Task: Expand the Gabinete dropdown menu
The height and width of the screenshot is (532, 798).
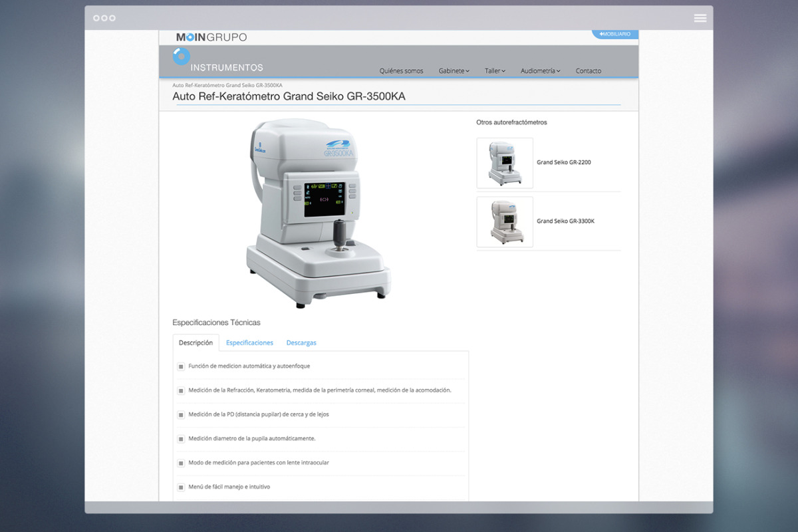Action: pos(454,70)
